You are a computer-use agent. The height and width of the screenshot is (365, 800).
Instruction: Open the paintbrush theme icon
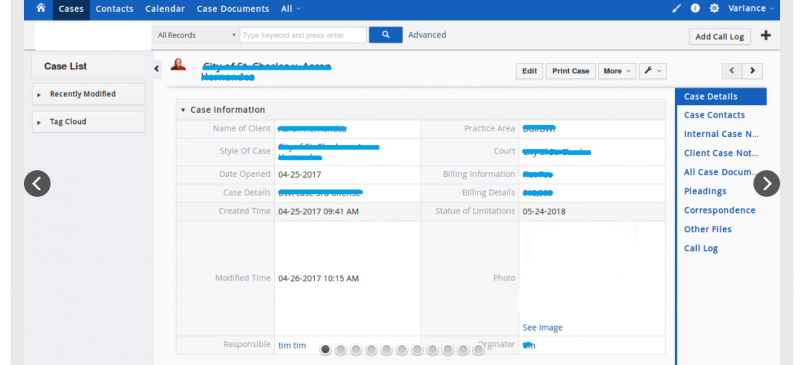pyautogui.click(x=677, y=8)
